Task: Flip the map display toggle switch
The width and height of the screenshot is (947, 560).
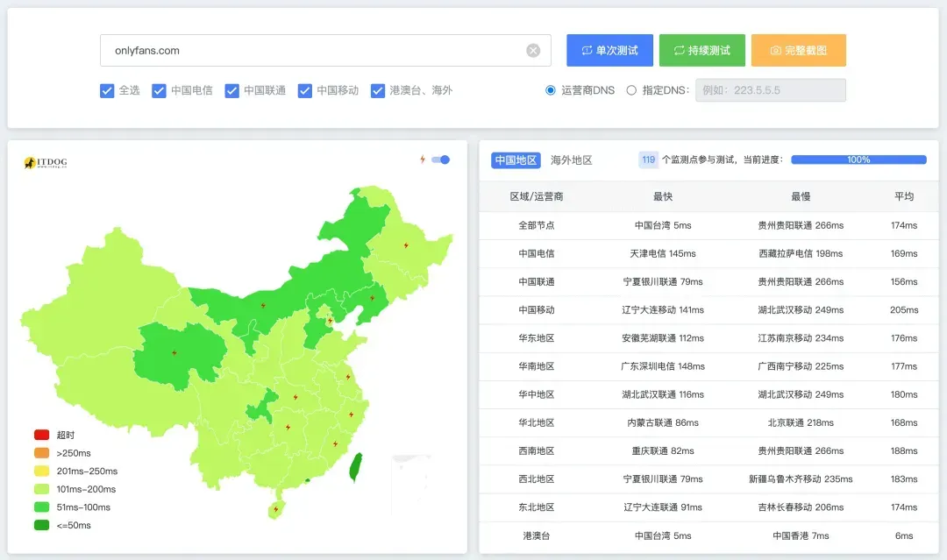Action: tap(441, 159)
